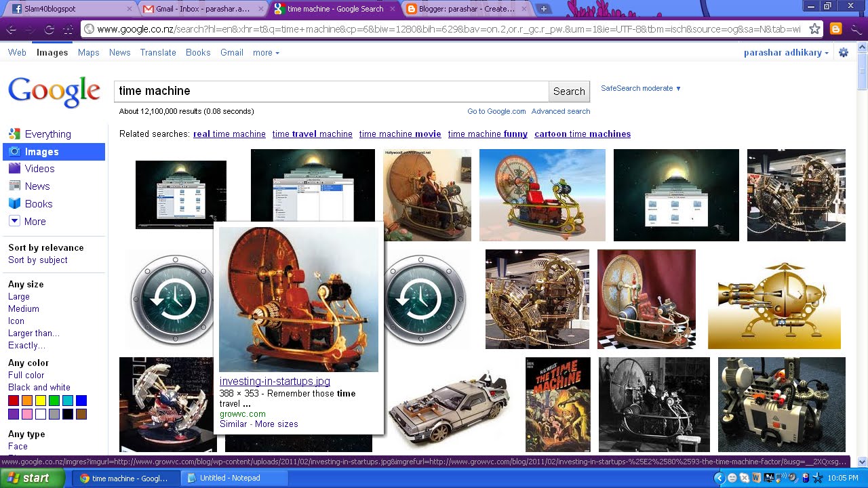Image resolution: width=868 pixels, height=488 pixels.
Task: Click More sizes link in preview
Action: coord(277,424)
